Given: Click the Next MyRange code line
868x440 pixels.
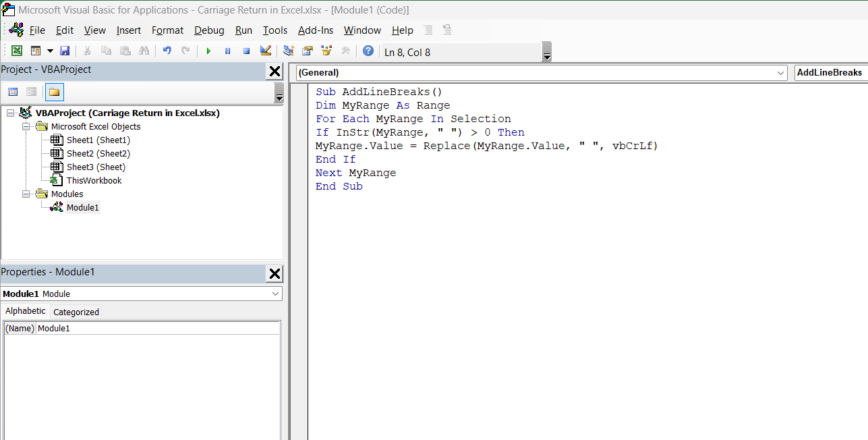Looking at the screenshot, I should coord(355,173).
